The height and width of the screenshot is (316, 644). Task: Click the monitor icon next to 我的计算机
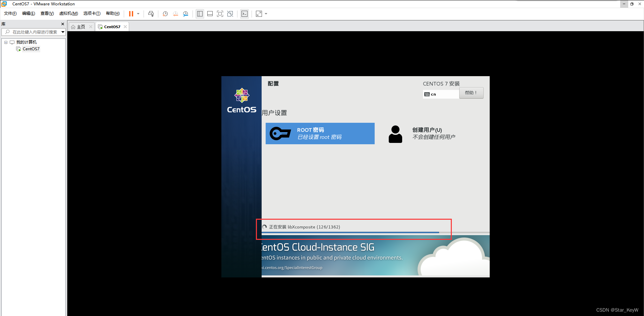coord(12,42)
